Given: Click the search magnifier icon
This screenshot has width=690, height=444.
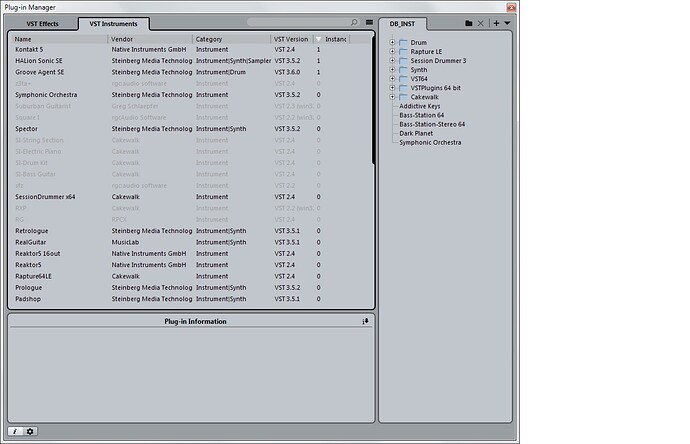Looking at the screenshot, I should point(354,22).
